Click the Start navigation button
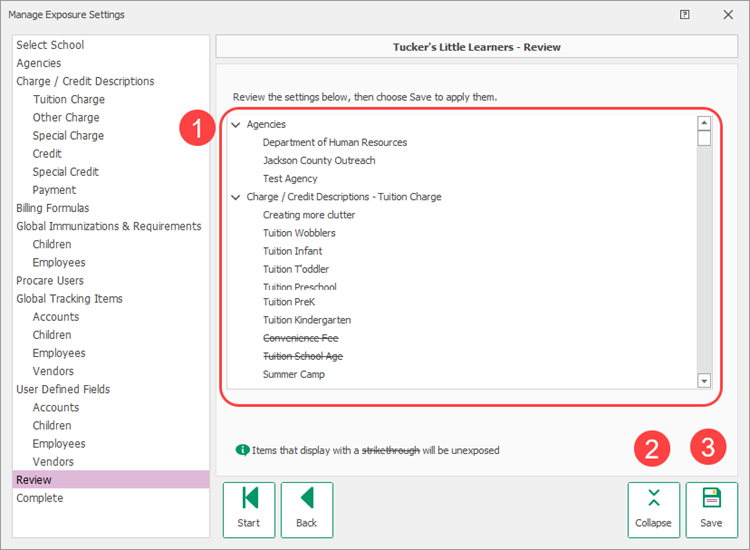This screenshot has height=550, width=750. click(x=249, y=510)
